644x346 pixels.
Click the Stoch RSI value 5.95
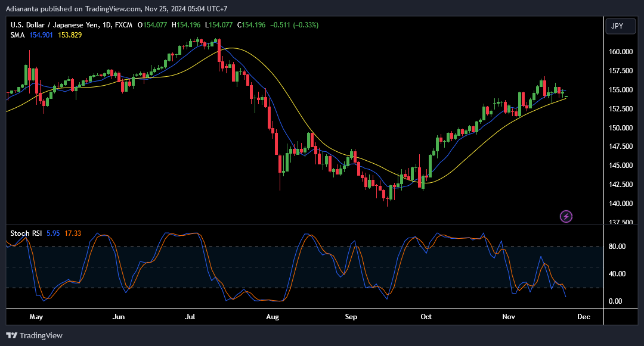[x=53, y=233]
